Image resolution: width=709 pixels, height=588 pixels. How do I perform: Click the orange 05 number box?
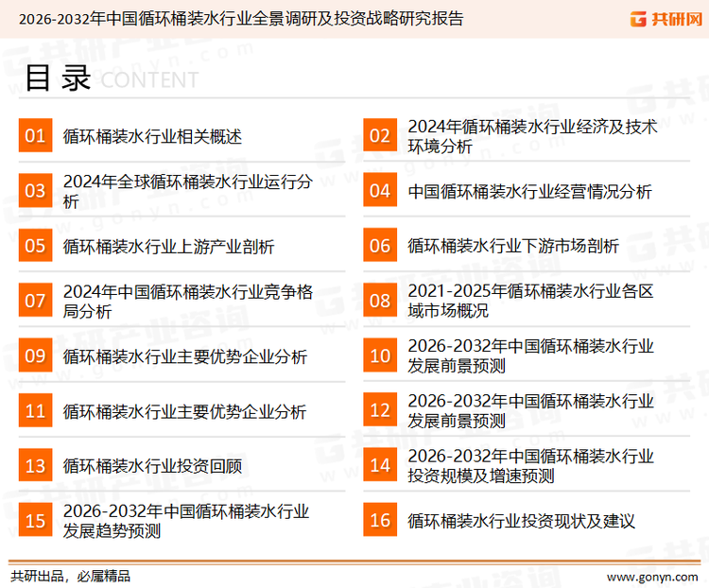[x=35, y=245]
